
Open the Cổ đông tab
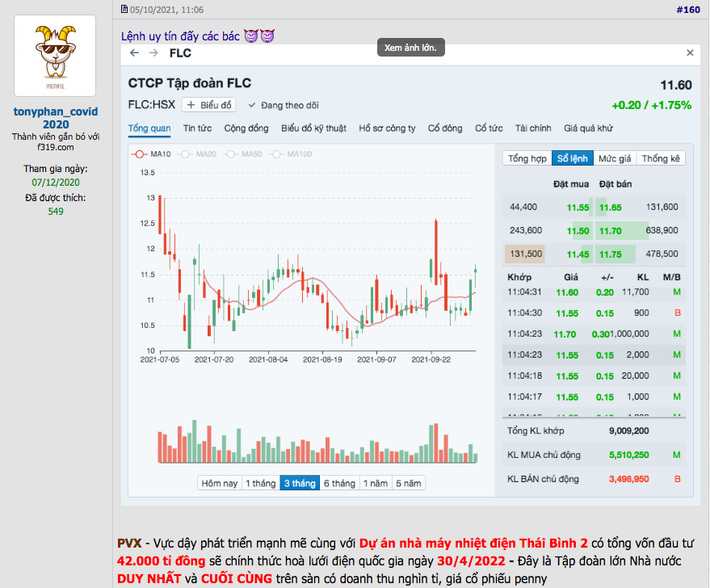[445, 128]
